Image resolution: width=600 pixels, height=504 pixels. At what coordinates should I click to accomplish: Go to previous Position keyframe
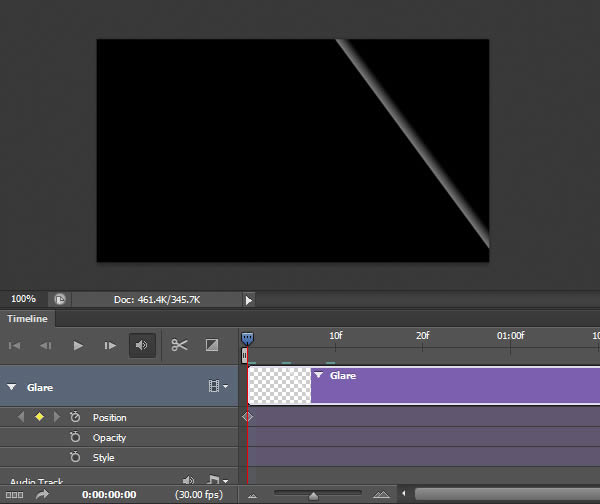point(21,417)
